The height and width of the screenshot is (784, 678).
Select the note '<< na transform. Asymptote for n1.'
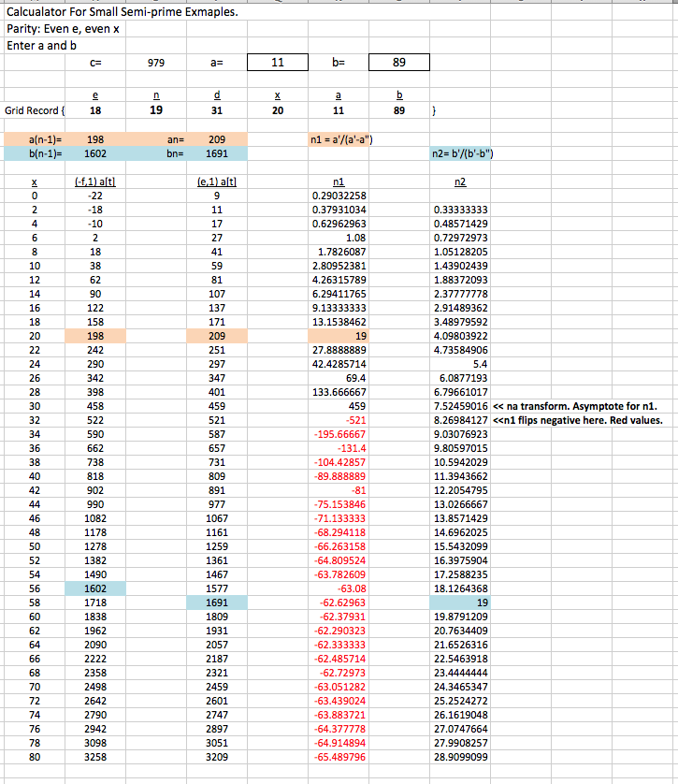574,406
